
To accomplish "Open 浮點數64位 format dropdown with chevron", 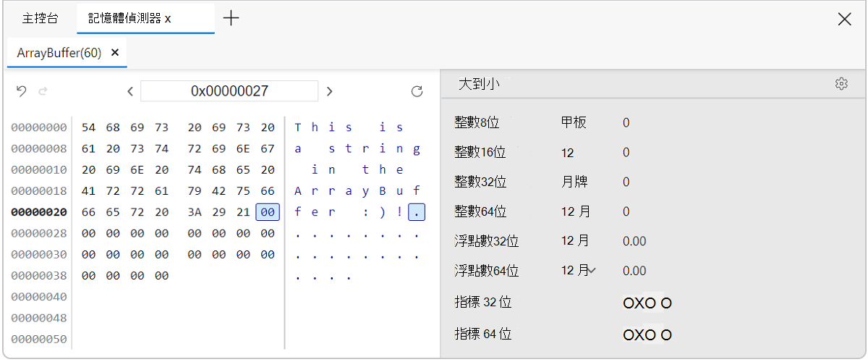I will pos(579,271).
